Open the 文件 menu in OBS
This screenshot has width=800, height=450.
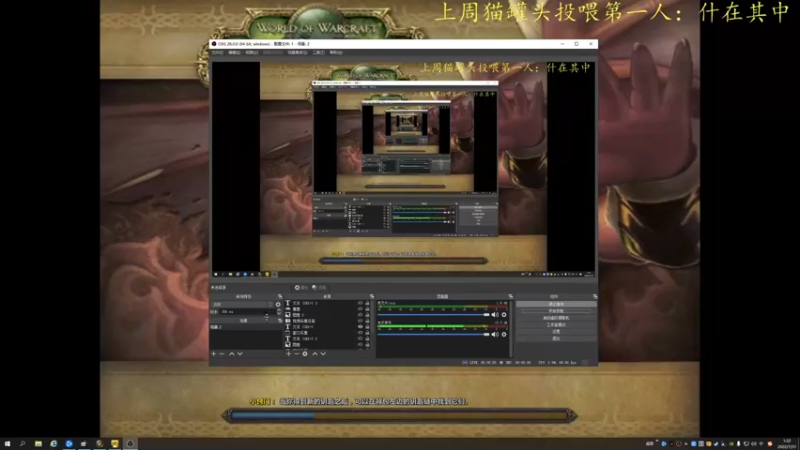[x=217, y=53]
